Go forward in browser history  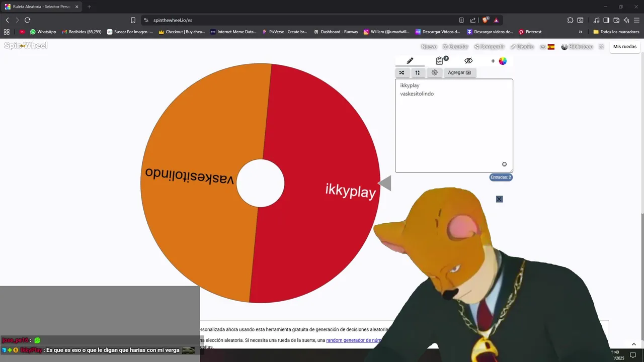point(17,20)
